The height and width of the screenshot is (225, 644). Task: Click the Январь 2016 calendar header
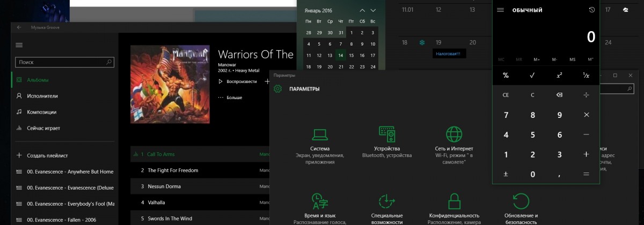click(318, 10)
